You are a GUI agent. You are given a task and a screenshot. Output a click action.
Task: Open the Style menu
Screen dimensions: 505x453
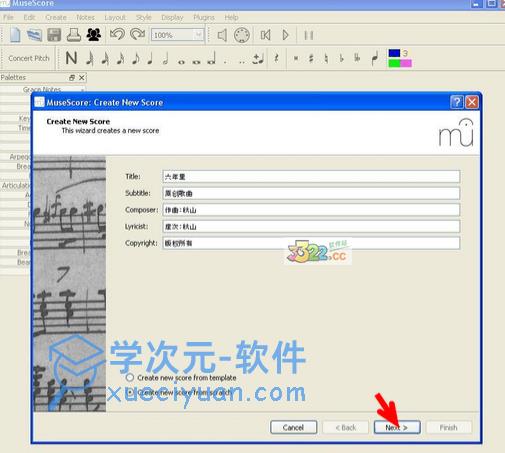[144, 17]
